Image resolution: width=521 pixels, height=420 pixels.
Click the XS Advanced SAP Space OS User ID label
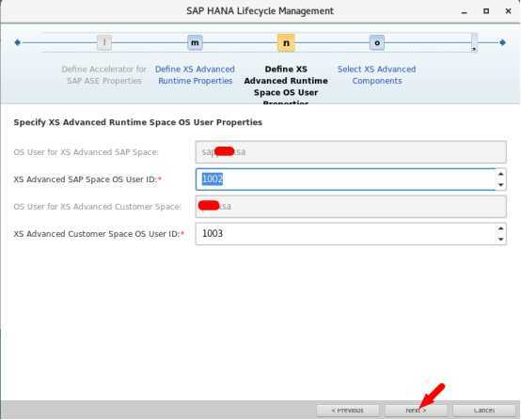tap(87, 179)
